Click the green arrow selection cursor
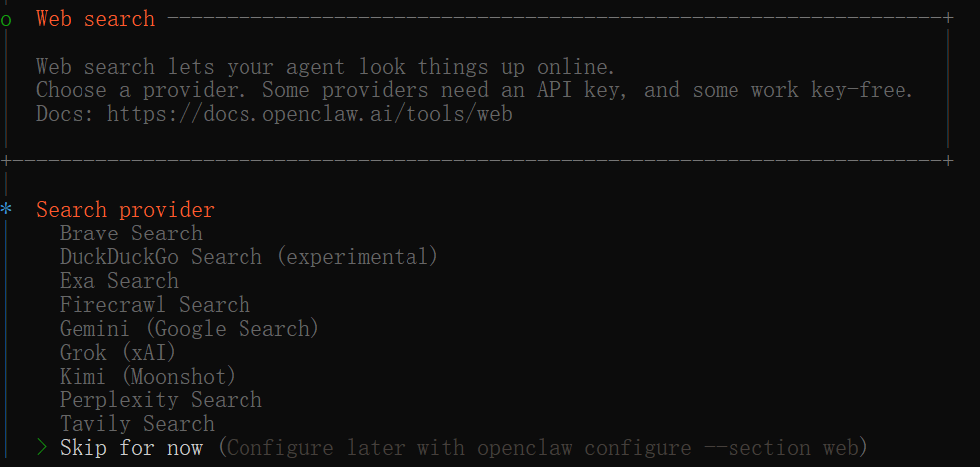The image size is (980, 467). [x=42, y=447]
